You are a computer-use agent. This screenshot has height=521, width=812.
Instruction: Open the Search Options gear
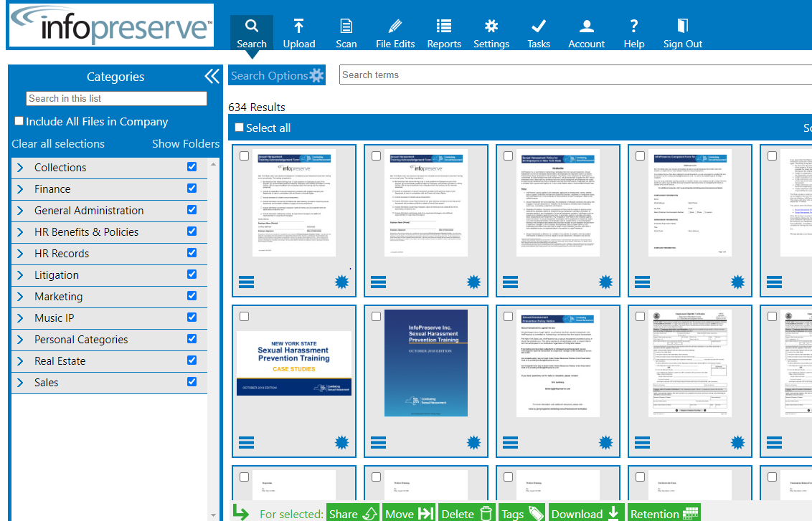point(315,75)
